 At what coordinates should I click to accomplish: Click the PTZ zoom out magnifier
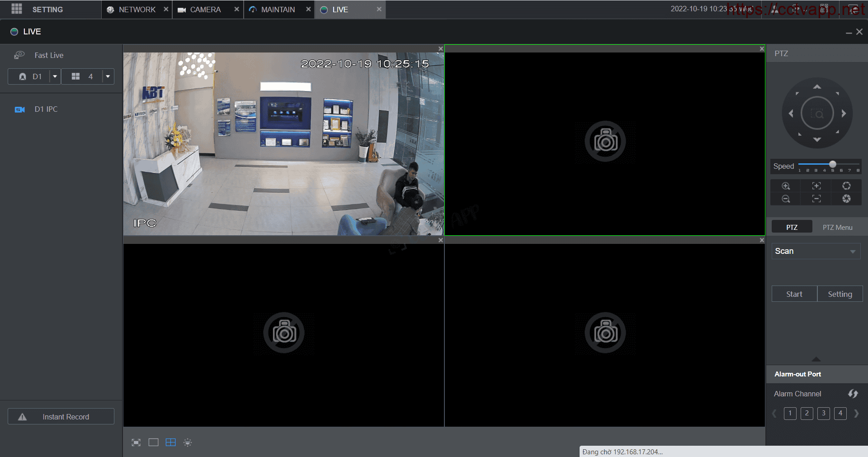click(x=786, y=199)
